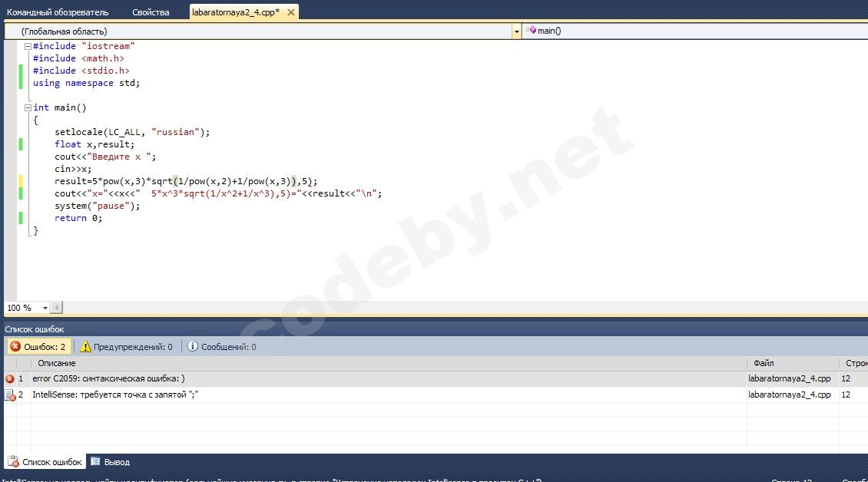Image resolution: width=868 pixels, height=482 pixels.
Task: Click the info icon next to Сообщений
Action: point(193,346)
